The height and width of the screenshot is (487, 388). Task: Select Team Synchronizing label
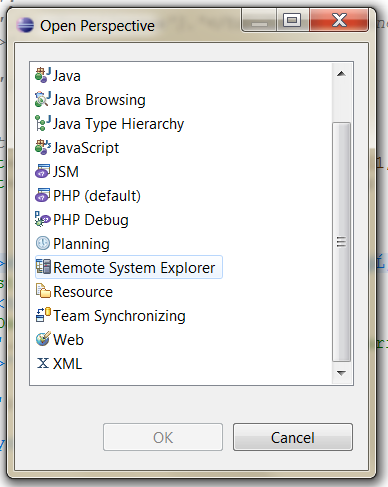(x=119, y=316)
